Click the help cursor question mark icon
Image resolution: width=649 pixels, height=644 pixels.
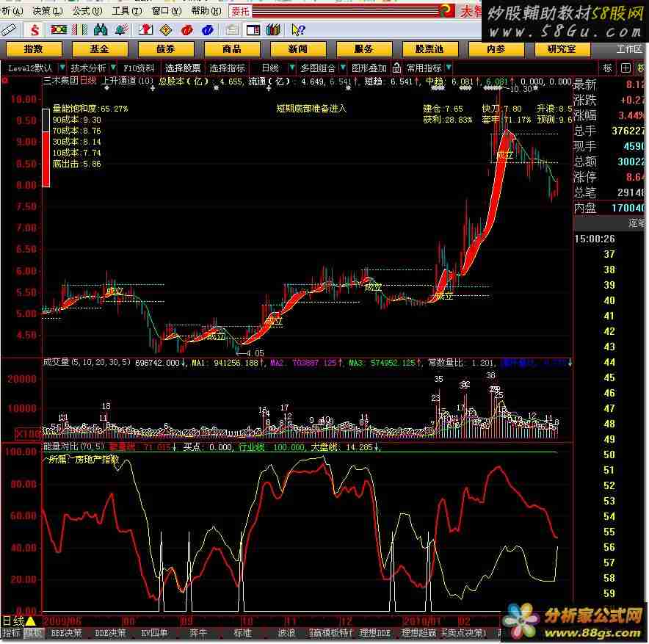click(x=298, y=30)
